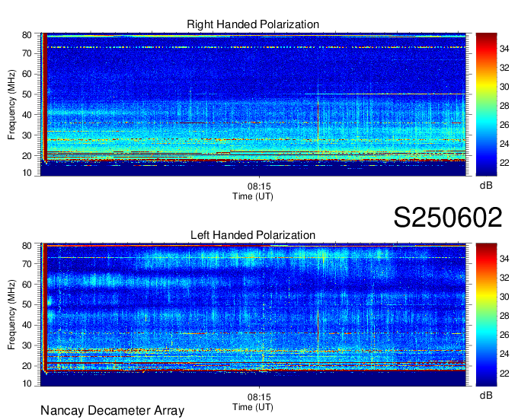Click inside the Left Handed Polarization spectrogram

click(x=253, y=315)
